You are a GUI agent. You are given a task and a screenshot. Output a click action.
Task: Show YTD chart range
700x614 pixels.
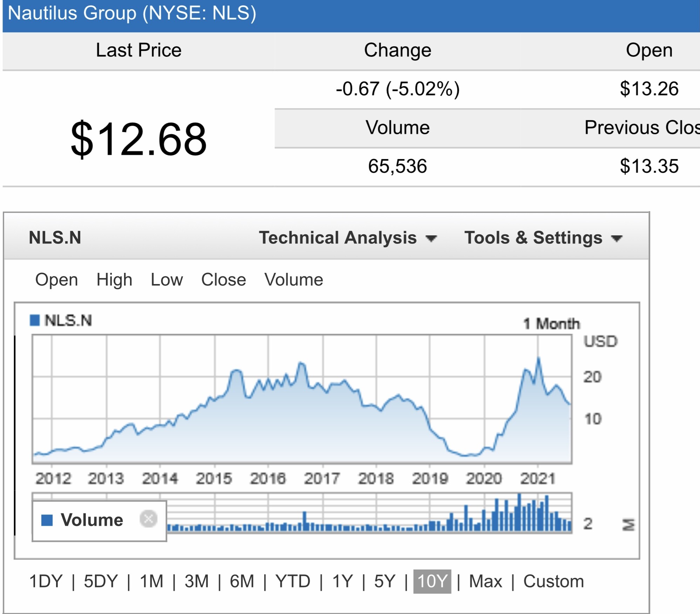pyautogui.click(x=293, y=581)
